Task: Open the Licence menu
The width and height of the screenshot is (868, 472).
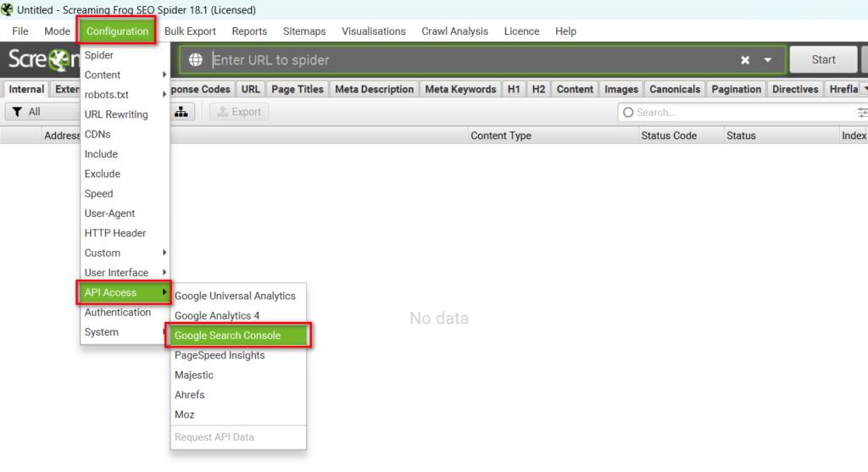Action: pyautogui.click(x=521, y=31)
